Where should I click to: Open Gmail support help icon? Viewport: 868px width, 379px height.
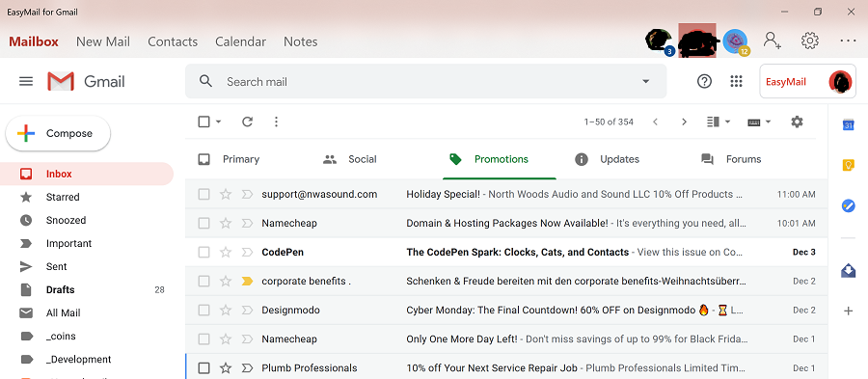pyautogui.click(x=704, y=81)
